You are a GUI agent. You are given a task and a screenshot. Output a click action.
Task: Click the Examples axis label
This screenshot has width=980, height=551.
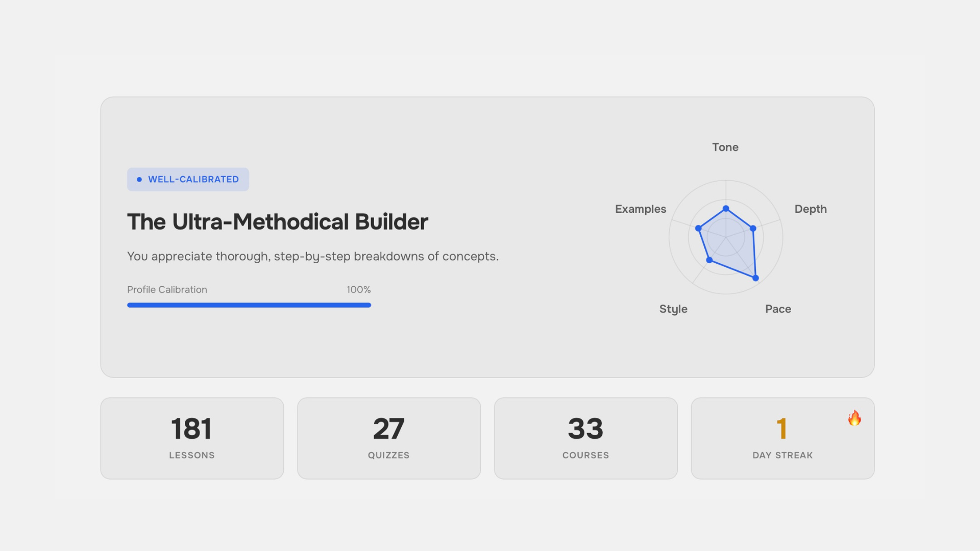pos(641,209)
